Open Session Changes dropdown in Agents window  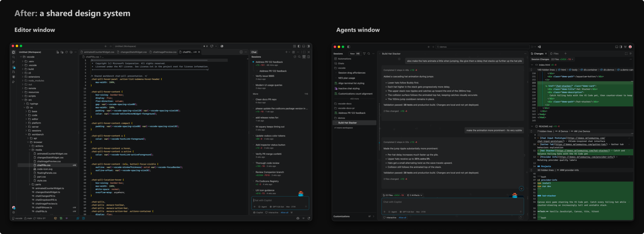point(552,59)
